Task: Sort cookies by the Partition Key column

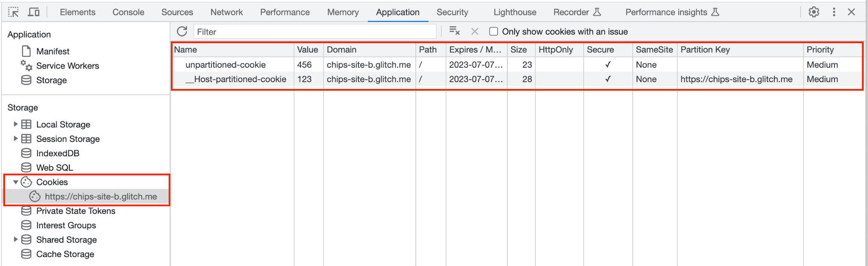Action: click(705, 50)
